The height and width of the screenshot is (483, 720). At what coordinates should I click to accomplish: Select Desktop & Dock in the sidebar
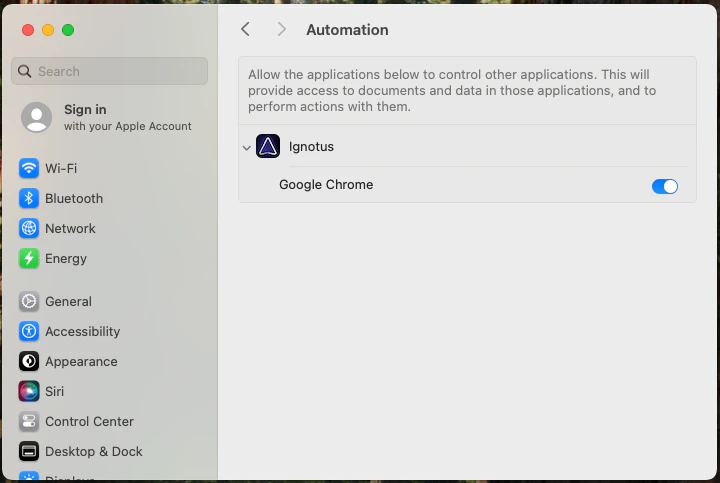(x=109, y=451)
